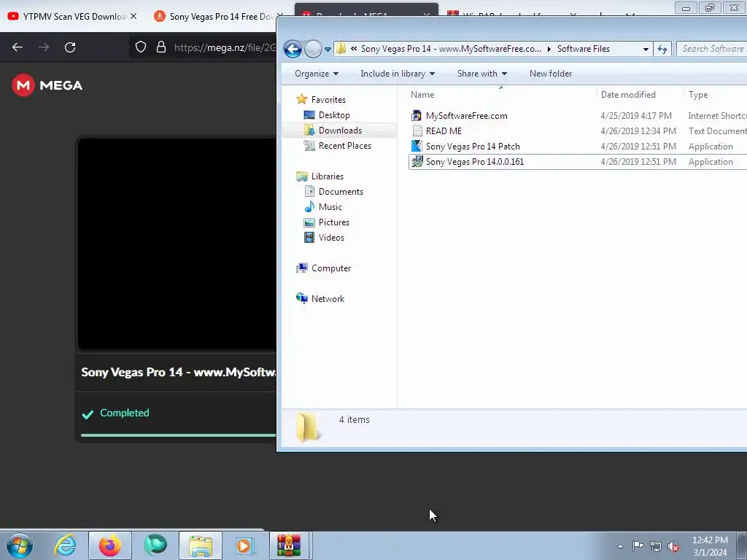Click the Firefox back arrow
This screenshot has width=747, height=560.
(x=18, y=47)
